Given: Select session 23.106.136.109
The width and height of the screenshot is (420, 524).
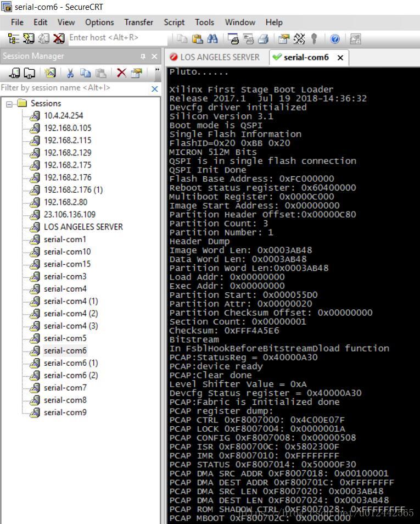Looking at the screenshot, I should tap(70, 215).
